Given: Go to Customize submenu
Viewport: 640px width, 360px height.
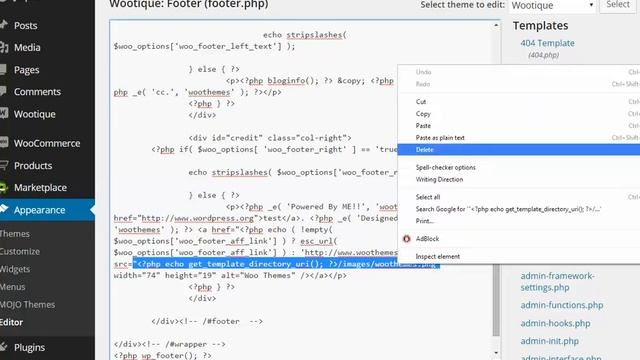Looking at the screenshot, I should coord(20,251).
